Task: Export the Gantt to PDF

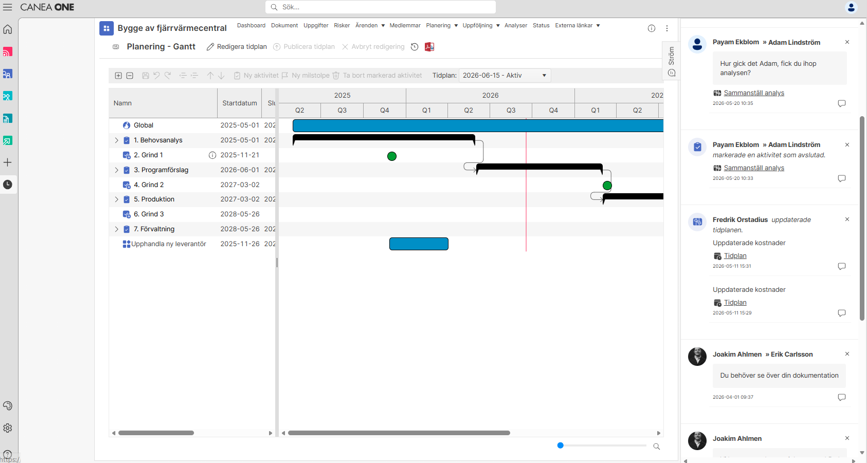Action: (430, 47)
